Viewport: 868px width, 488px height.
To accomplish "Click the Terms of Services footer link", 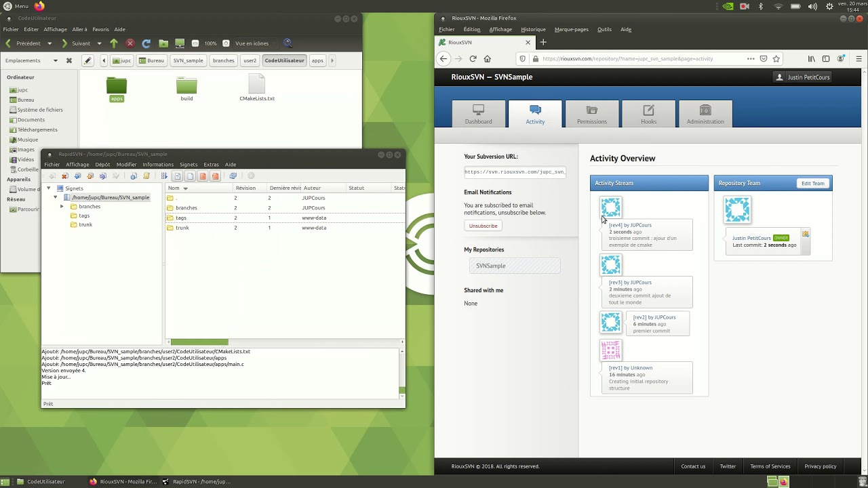I will (770, 466).
